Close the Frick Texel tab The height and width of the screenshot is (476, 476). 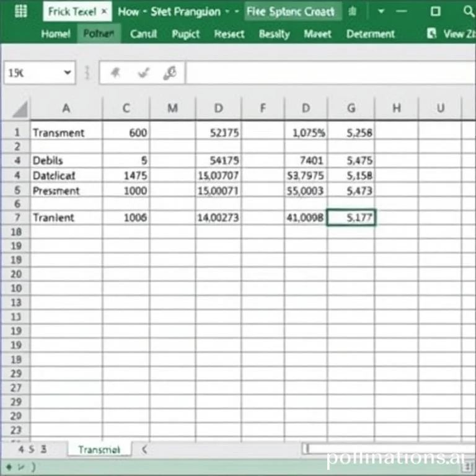pos(104,11)
